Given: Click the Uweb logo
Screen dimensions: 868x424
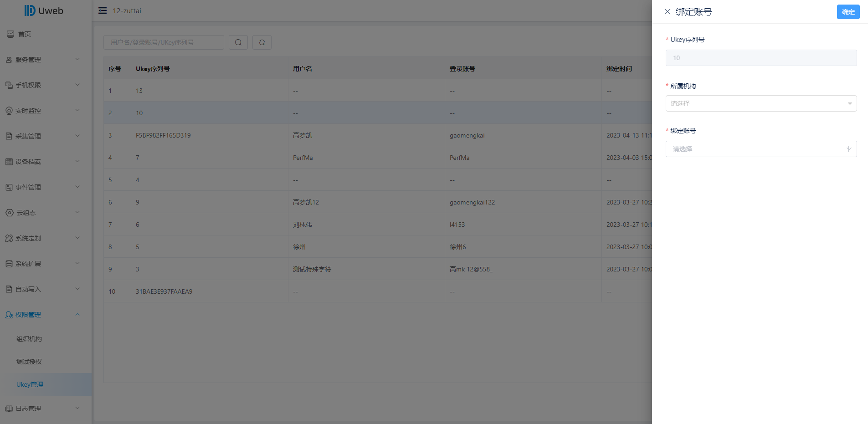Looking at the screenshot, I should [x=44, y=10].
